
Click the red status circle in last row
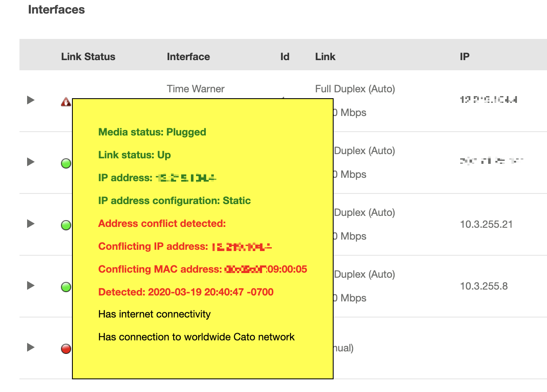66,348
